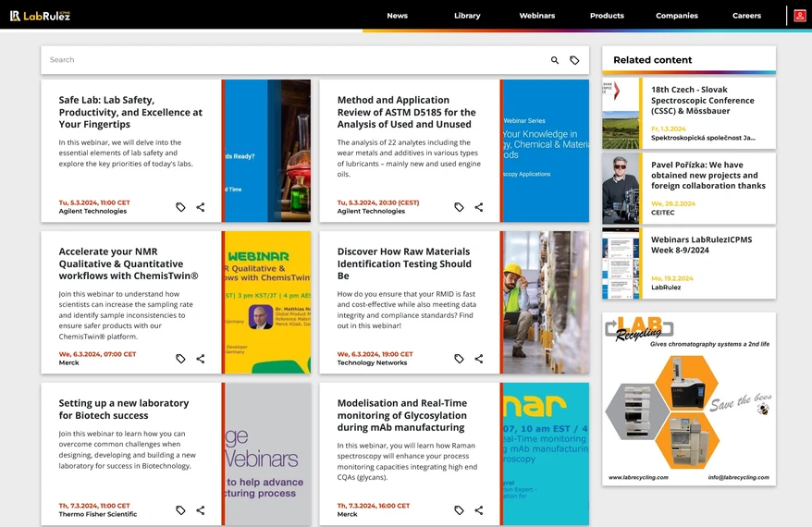This screenshot has height=527, width=812.
Task: Click the Related content heading
Action: [x=653, y=60]
